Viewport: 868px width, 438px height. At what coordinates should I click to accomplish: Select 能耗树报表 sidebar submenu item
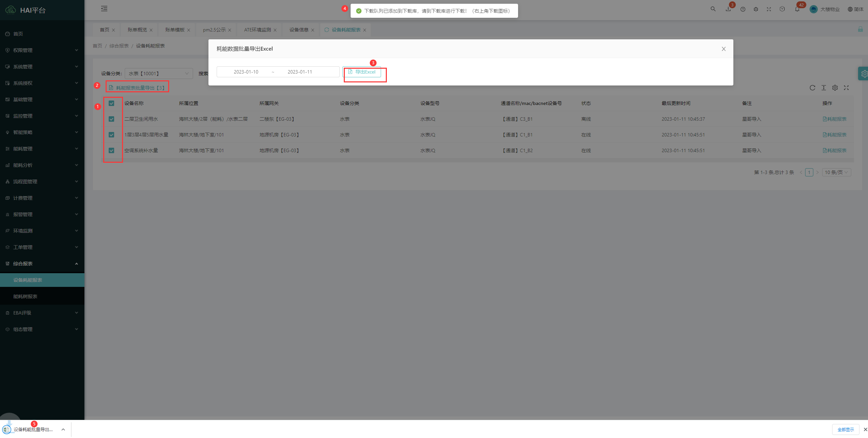point(42,296)
